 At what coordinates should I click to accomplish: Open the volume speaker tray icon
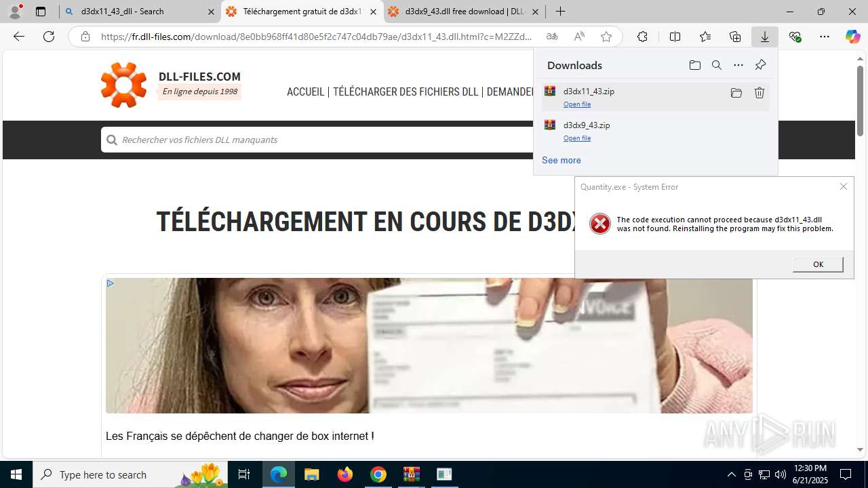pyautogui.click(x=780, y=474)
